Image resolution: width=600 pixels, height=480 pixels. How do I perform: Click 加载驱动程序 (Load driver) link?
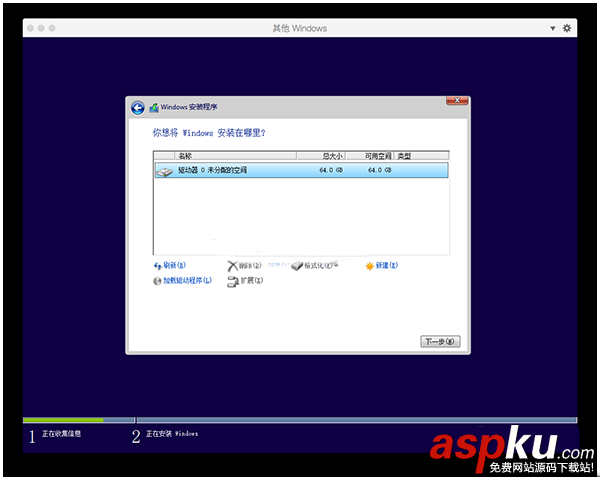[x=187, y=281]
